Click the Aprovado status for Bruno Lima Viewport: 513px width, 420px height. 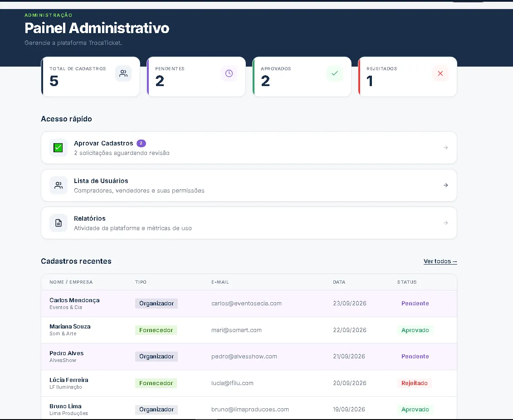(415, 410)
